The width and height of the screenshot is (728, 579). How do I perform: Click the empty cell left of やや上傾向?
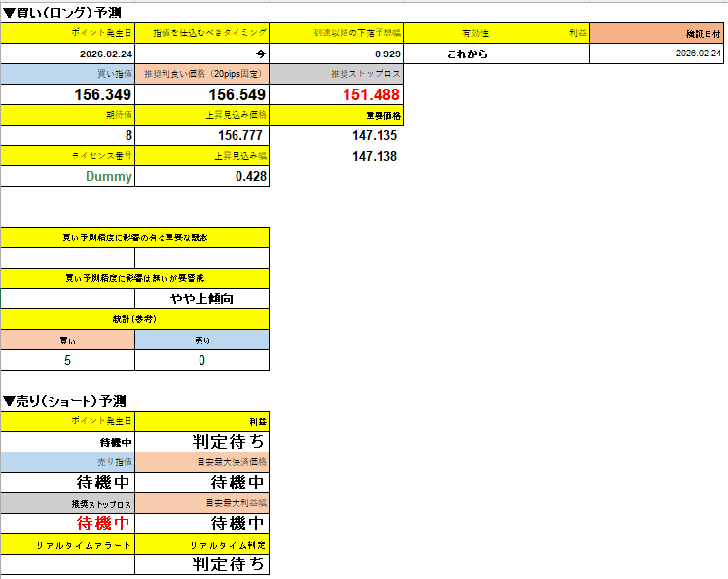68,299
